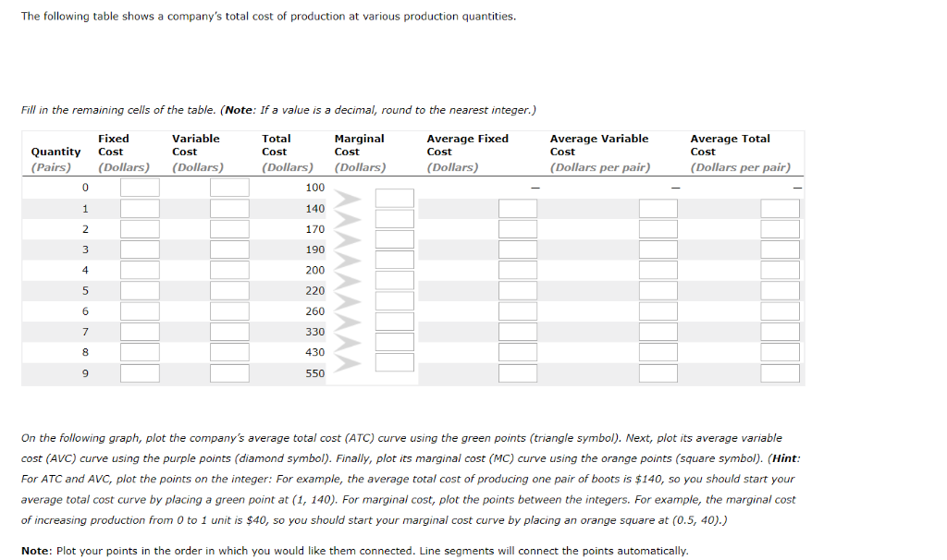Image resolution: width=947 pixels, height=560 pixels.
Task: Click the Fixed Cost input for quantity 0
Action: pyautogui.click(x=140, y=187)
